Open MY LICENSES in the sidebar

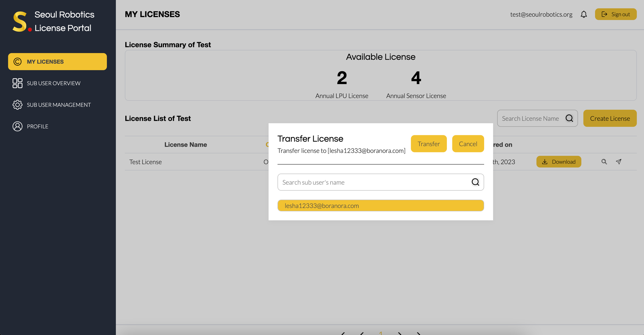tap(57, 62)
